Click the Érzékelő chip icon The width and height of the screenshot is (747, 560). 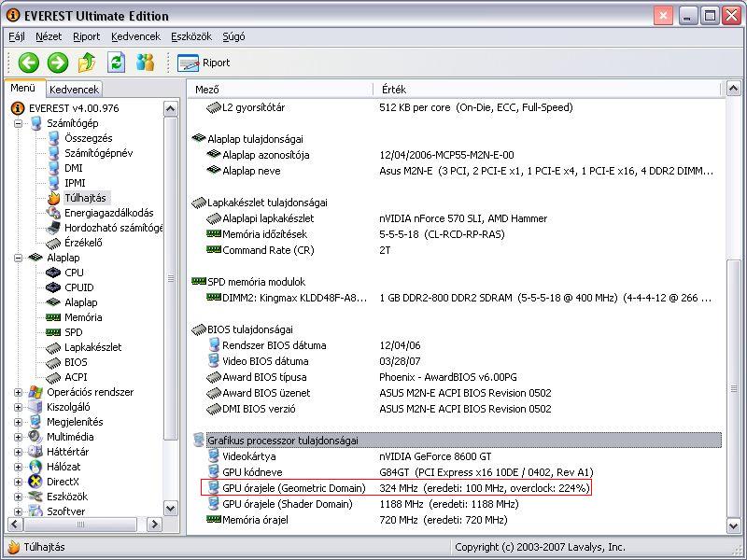pos(53,243)
